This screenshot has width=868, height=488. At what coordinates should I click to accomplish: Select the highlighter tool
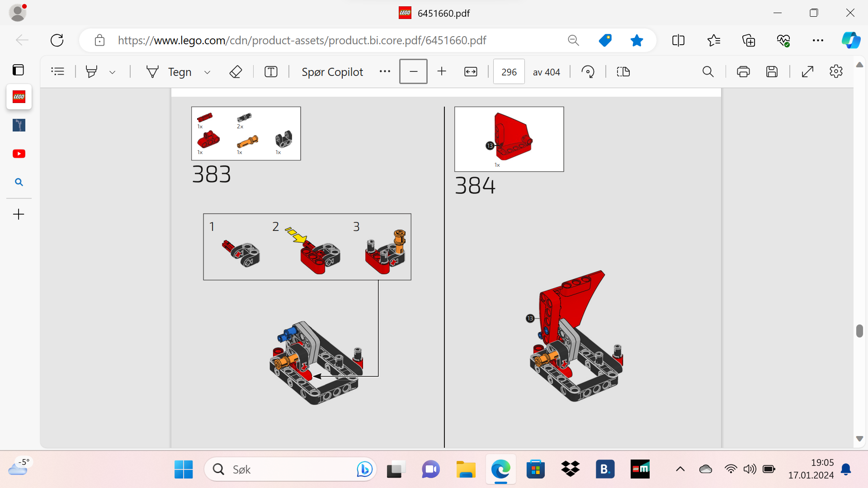[x=92, y=71]
